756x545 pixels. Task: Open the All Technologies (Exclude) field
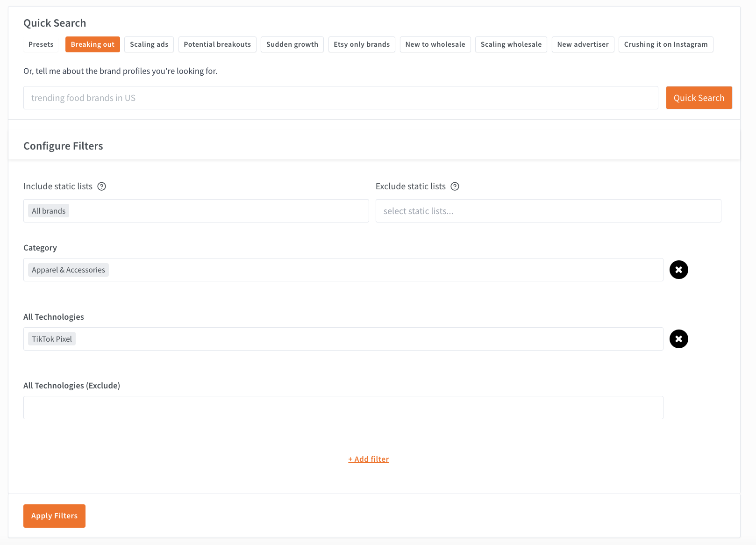click(x=343, y=408)
